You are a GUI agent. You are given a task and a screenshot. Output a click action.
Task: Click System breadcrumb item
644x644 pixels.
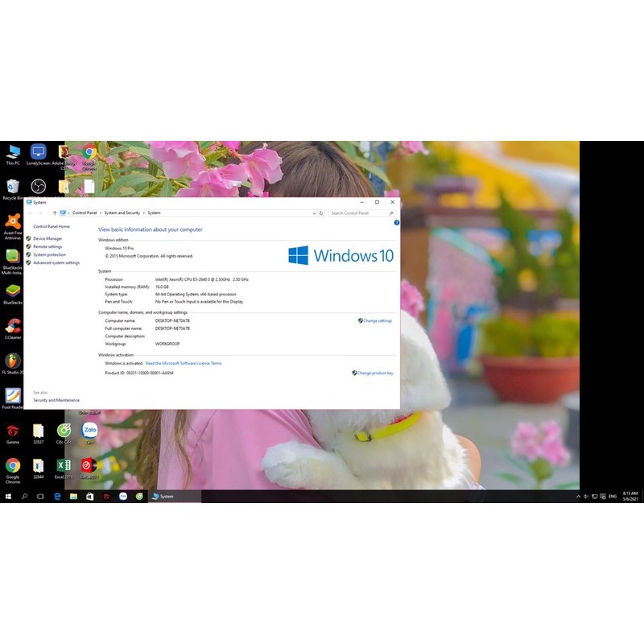point(154,213)
